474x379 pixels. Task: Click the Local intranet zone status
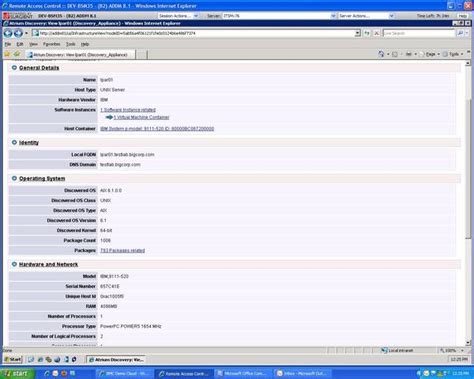398,350
